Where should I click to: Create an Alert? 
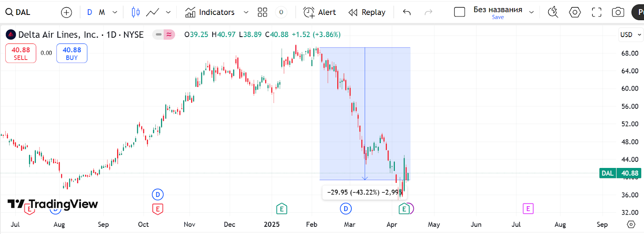pyautogui.click(x=320, y=12)
